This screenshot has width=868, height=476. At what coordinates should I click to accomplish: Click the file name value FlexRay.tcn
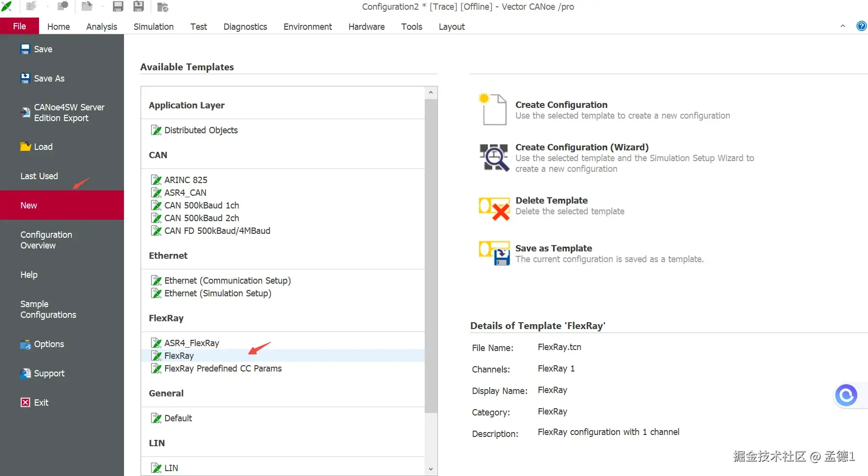pos(559,347)
